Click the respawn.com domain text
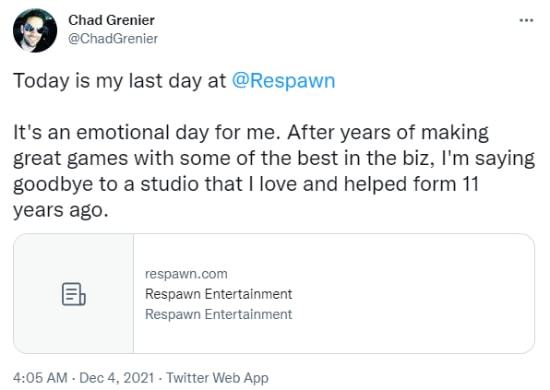Screen dimensions: 550x390 coord(186,274)
